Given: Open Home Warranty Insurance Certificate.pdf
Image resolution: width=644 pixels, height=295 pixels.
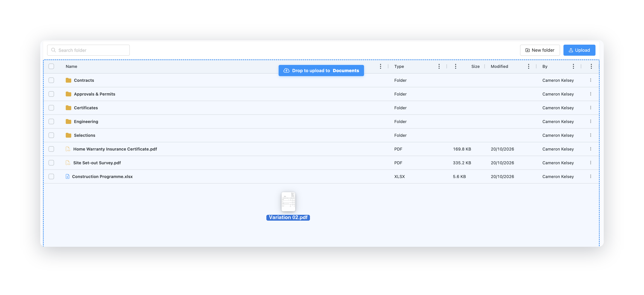Looking at the screenshot, I should click(x=115, y=149).
